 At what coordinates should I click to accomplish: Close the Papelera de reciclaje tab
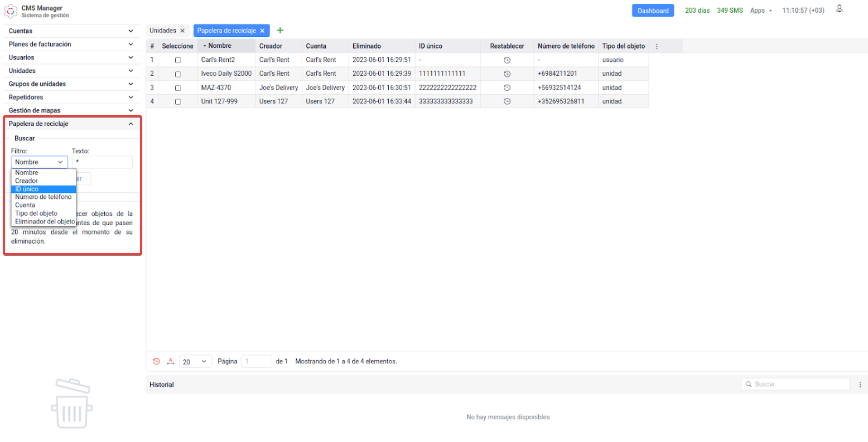coord(262,31)
